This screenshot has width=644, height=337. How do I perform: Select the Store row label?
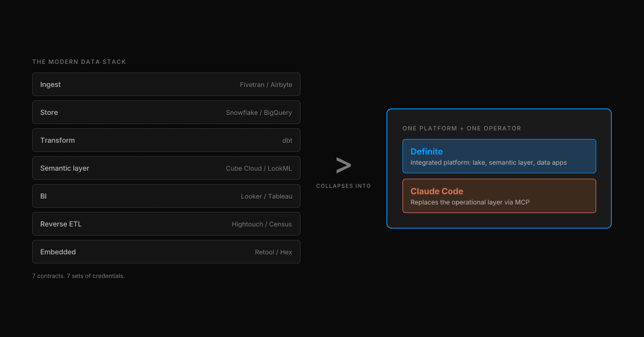point(49,113)
